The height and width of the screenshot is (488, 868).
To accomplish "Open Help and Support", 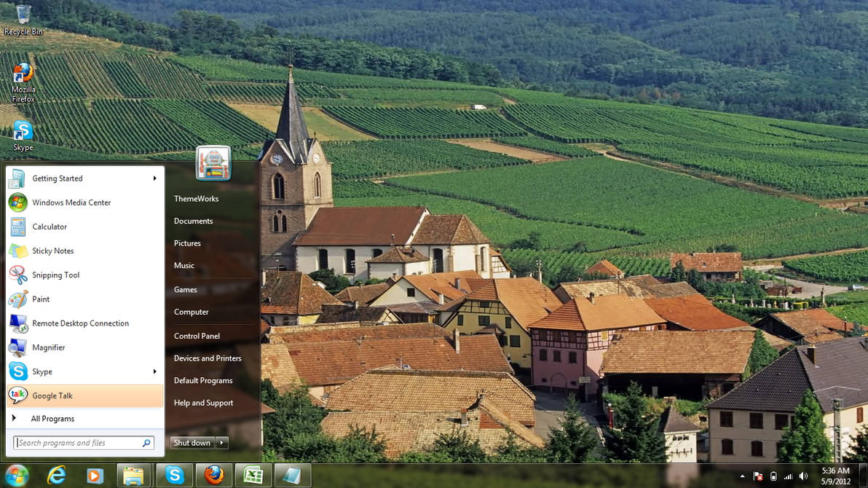I will [x=203, y=403].
